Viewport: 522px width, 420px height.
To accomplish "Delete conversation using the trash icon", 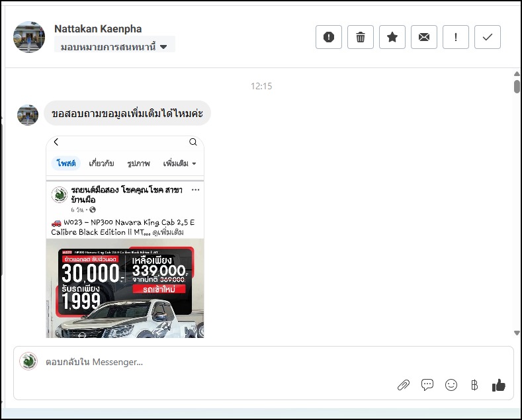I will click(361, 37).
